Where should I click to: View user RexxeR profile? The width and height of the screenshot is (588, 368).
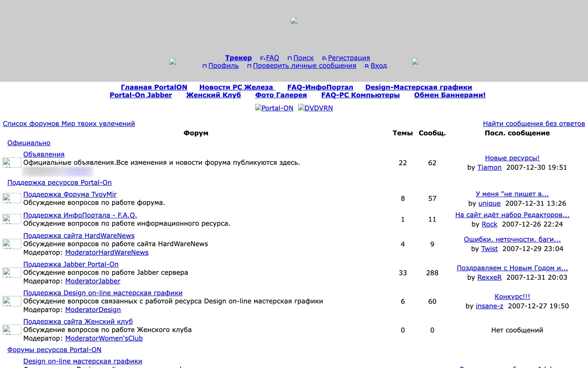point(489,277)
